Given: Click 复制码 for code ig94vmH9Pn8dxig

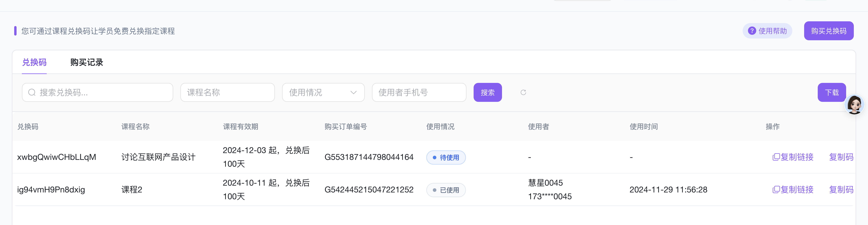Looking at the screenshot, I should coord(841,190).
